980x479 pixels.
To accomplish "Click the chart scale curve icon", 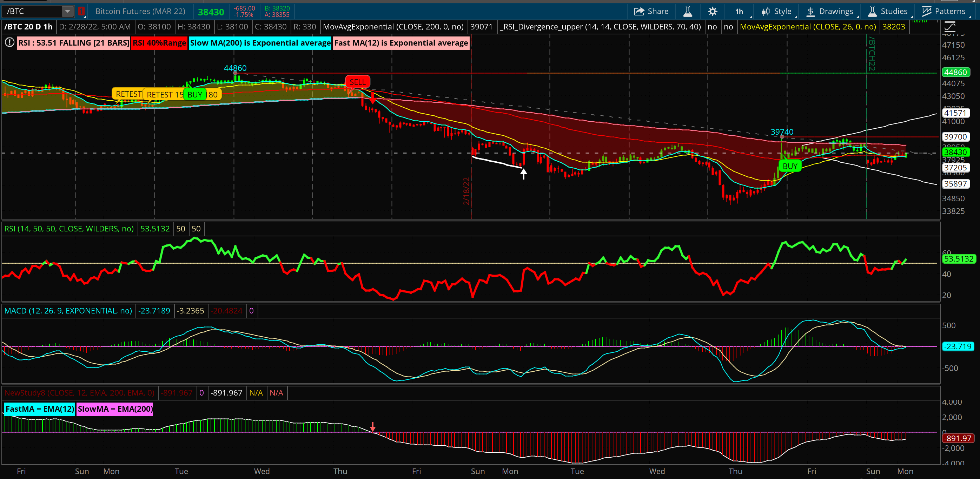I will pos(949,27).
